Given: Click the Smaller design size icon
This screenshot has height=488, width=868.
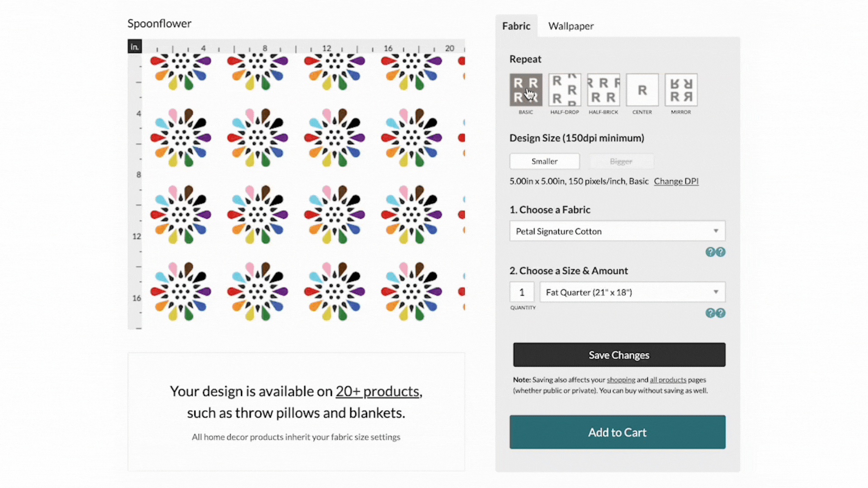Looking at the screenshot, I should (544, 161).
